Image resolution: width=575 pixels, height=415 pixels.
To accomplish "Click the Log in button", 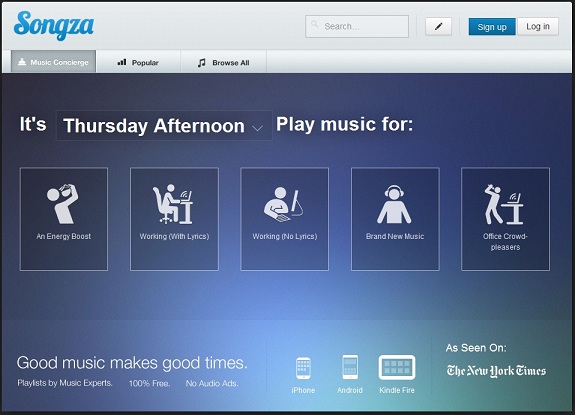I will tap(538, 26).
